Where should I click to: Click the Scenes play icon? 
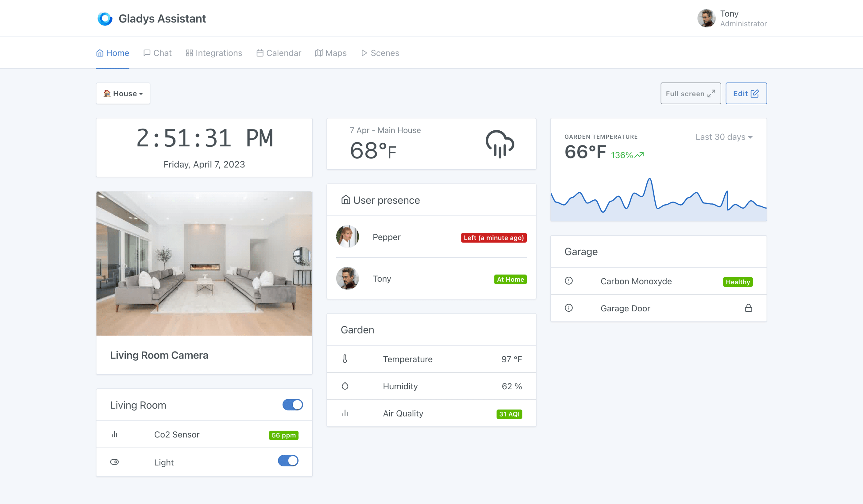click(x=364, y=53)
